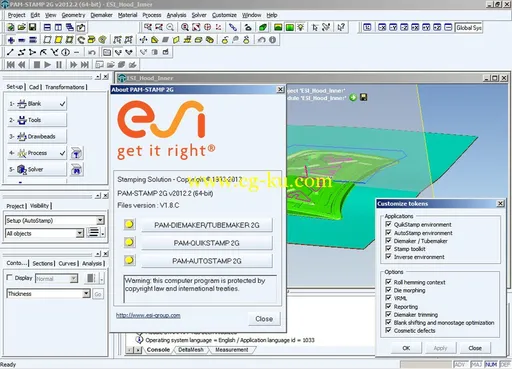Open the All objects dropdown

(x=80, y=233)
